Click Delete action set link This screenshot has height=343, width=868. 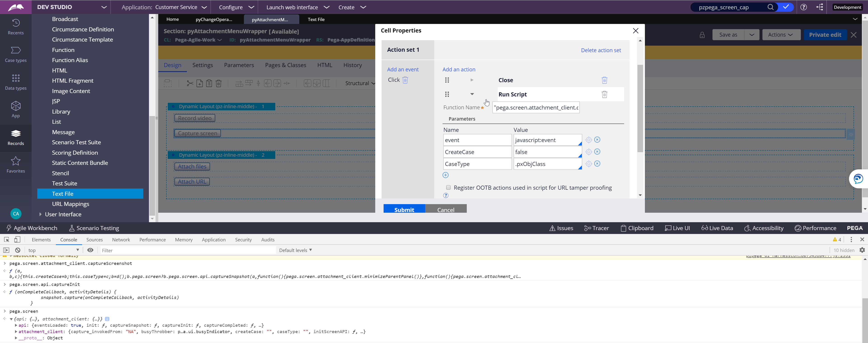pyautogui.click(x=601, y=50)
